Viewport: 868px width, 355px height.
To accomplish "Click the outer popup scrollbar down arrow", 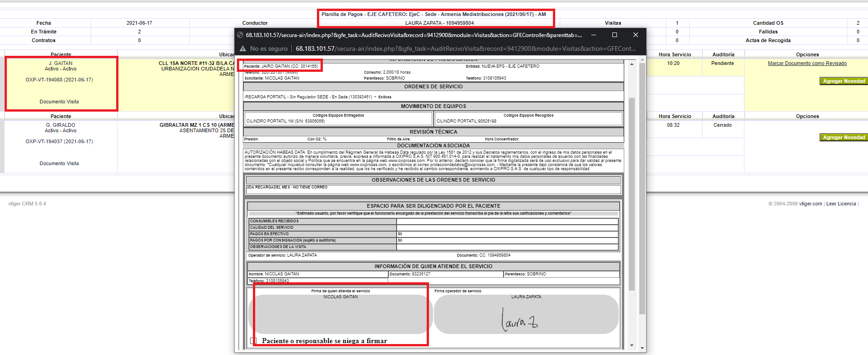I will (x=642, y=348).
